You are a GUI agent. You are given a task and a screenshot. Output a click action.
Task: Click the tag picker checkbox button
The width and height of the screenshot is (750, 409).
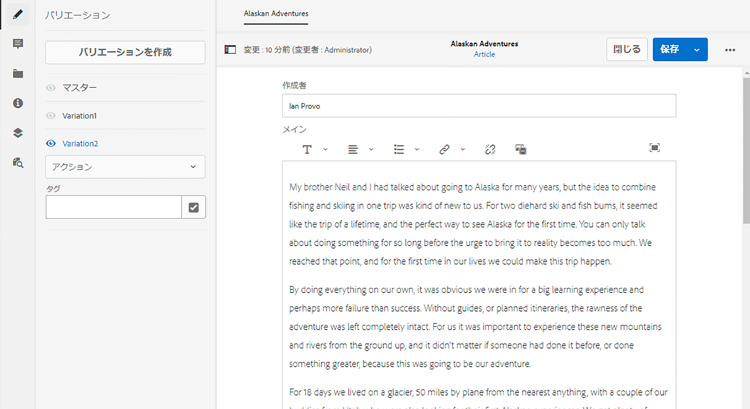(194, 207)
